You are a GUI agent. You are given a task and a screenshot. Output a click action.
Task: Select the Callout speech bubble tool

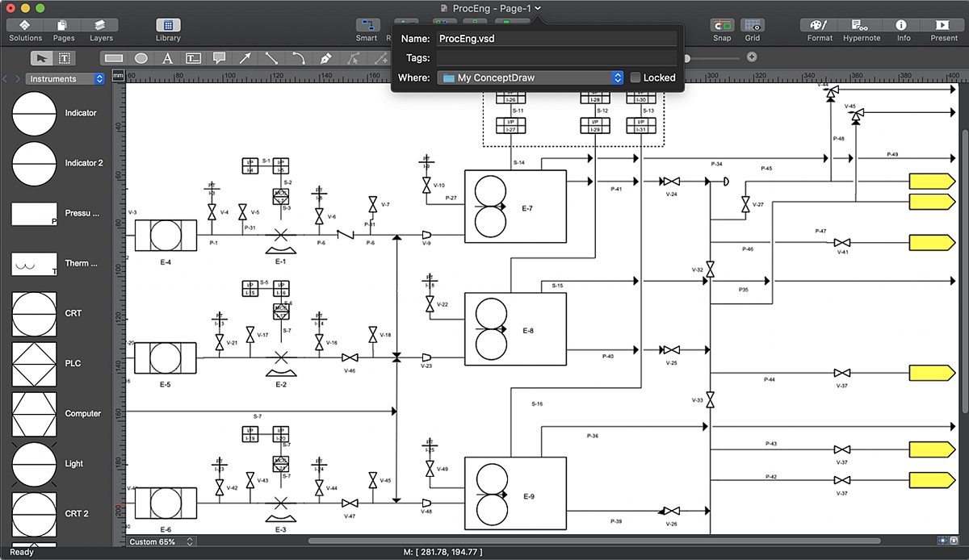tap(219, 58)
